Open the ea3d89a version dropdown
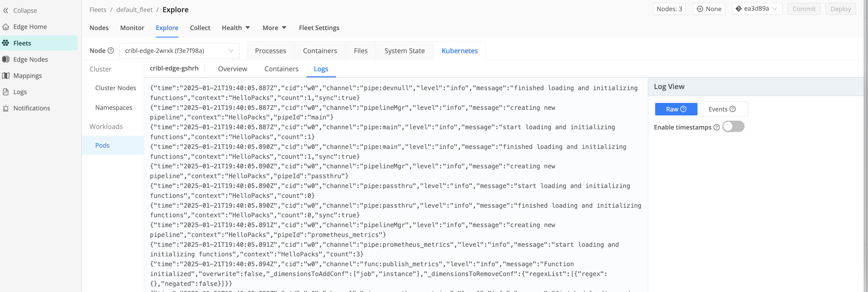Screen dimensions: 868x292 click(756, 9)
